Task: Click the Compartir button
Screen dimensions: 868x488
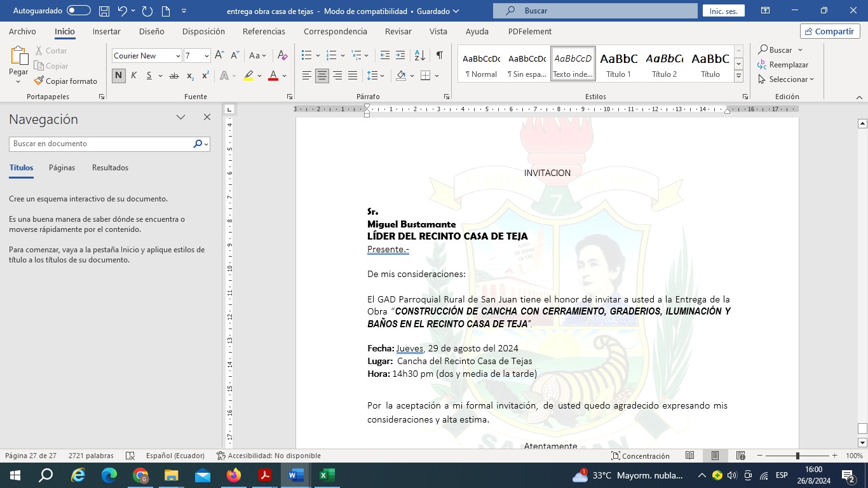Action: pos(830,32)
